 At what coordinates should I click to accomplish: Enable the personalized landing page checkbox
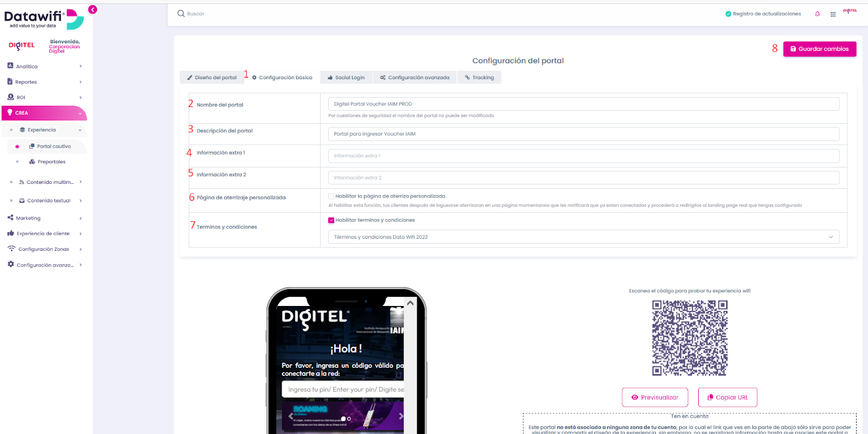331,196
